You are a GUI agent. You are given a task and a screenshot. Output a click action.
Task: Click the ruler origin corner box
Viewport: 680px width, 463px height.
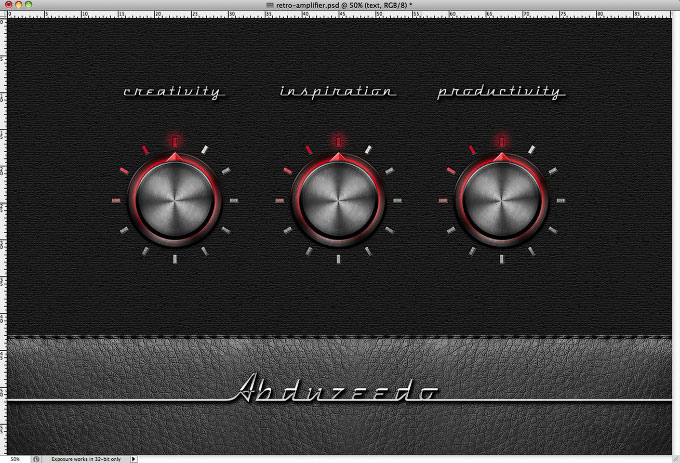tap(3, 14)
